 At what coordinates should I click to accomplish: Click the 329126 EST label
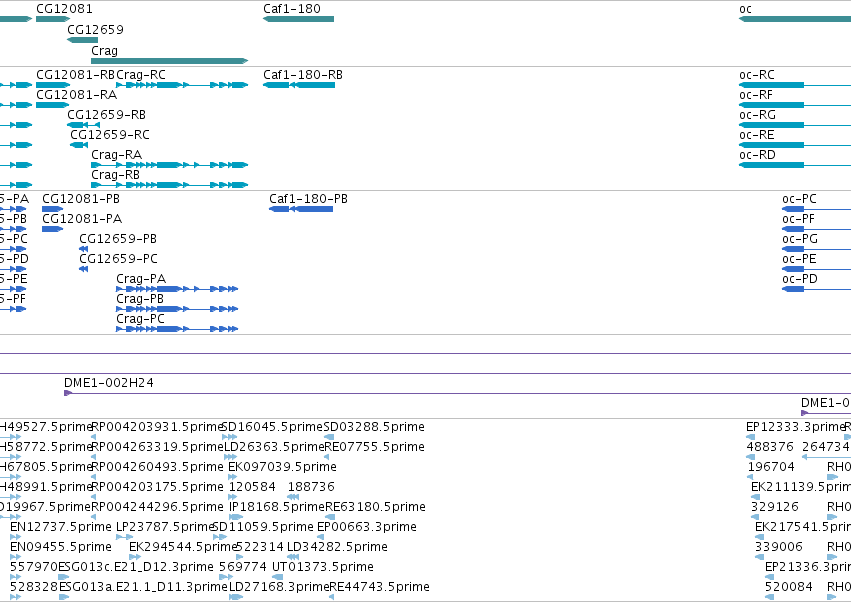click(x=774, y=507)
